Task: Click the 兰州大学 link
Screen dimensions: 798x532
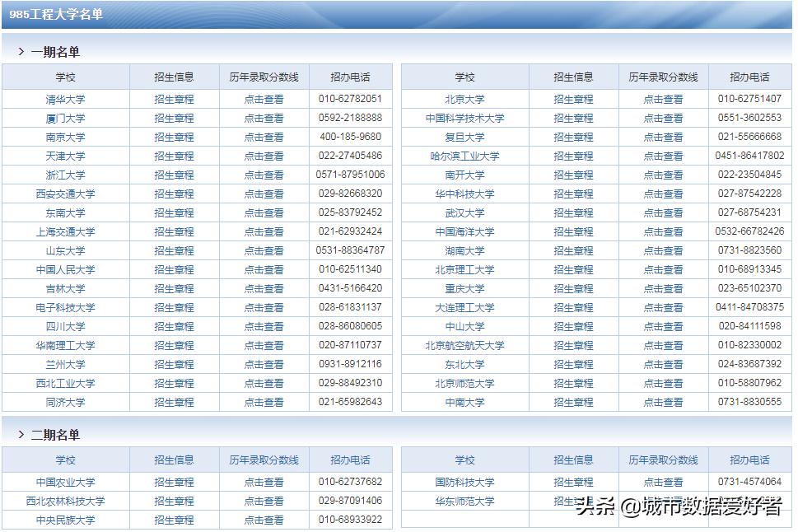Action: point(66,365)
